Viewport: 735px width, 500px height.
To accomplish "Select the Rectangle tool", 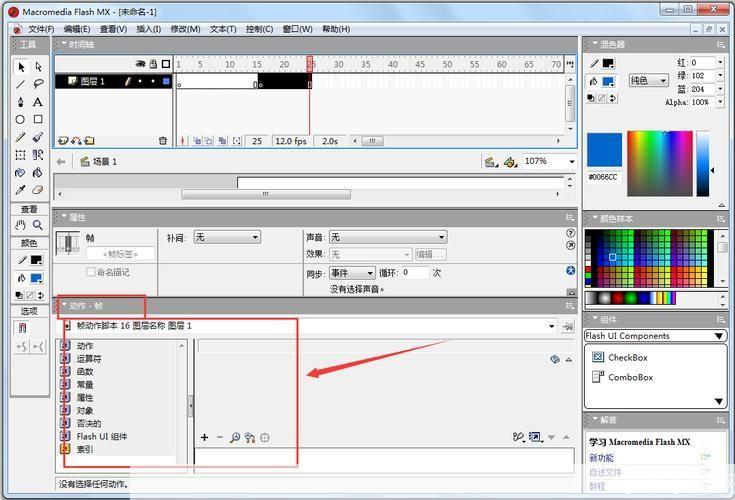I will 38,119.
